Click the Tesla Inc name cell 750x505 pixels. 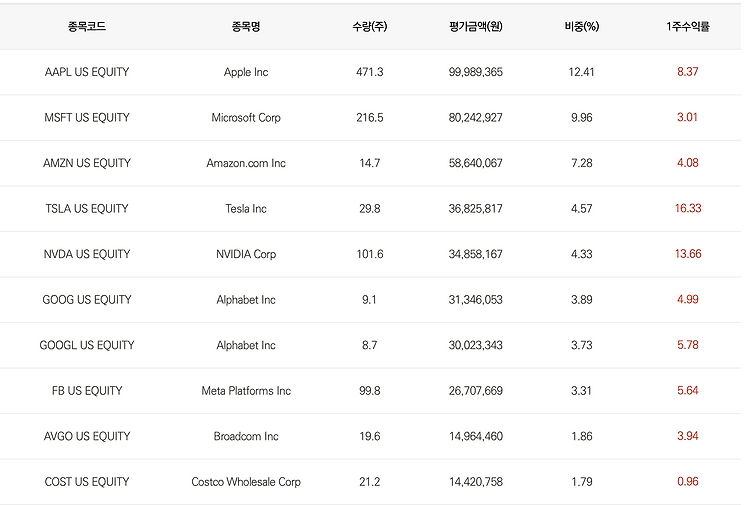(x=246, y=209)
